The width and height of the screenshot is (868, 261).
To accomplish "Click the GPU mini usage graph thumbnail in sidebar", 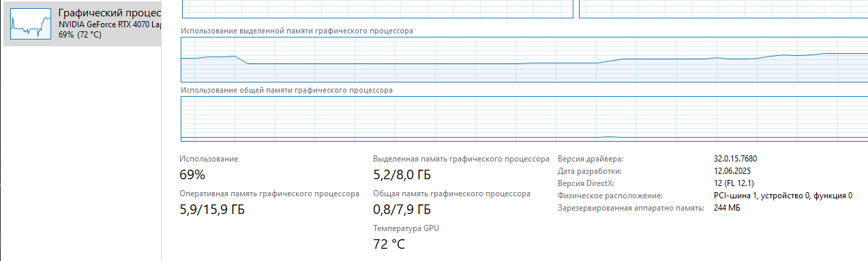I will (31, 24).
